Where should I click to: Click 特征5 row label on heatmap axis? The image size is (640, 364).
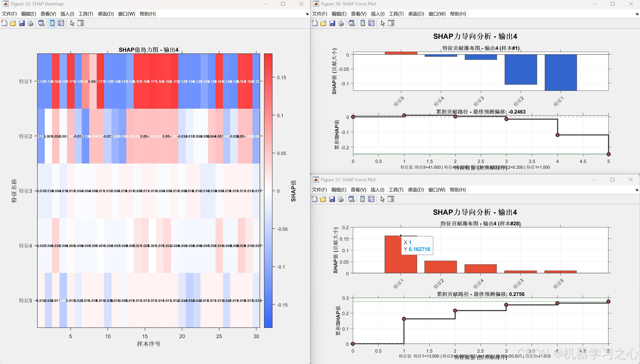coord(25,301)
